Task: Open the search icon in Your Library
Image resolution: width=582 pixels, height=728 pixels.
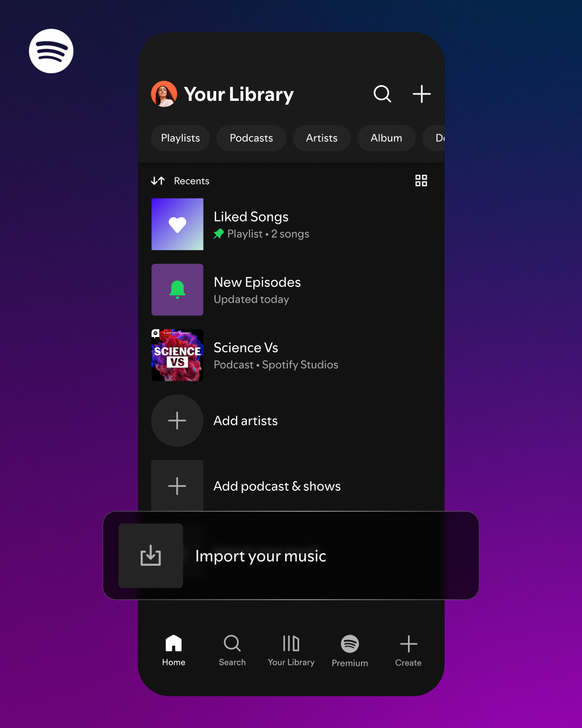Action: click(382, 94)
